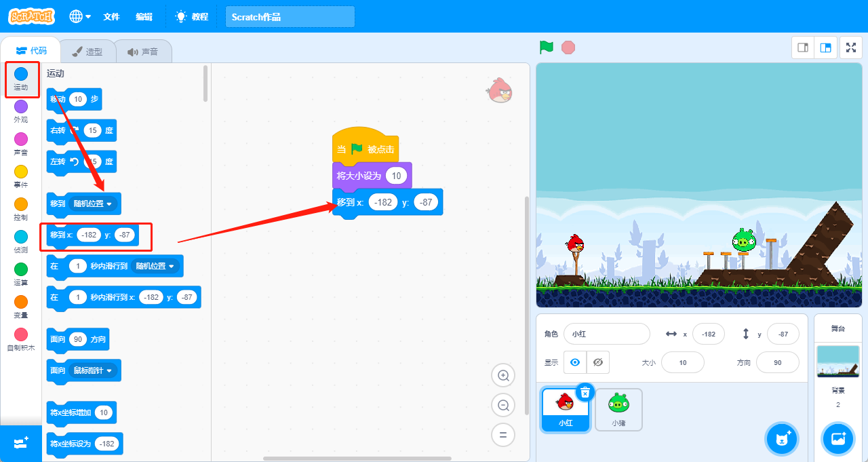Click the 右转 15 度 block
The height and width of the screenshot is (462, 868).
click(x=81, y=131)
